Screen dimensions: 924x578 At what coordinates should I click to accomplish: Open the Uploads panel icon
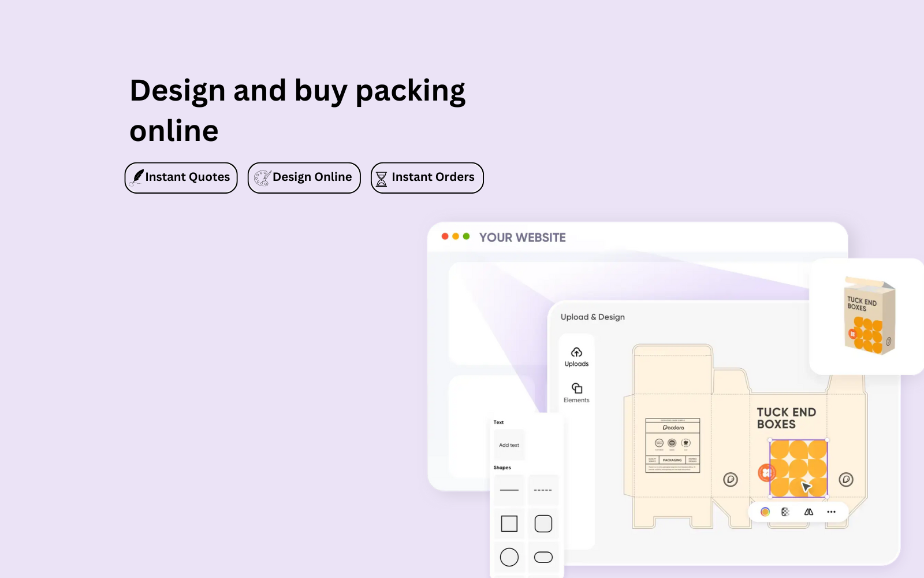[576, 353]
